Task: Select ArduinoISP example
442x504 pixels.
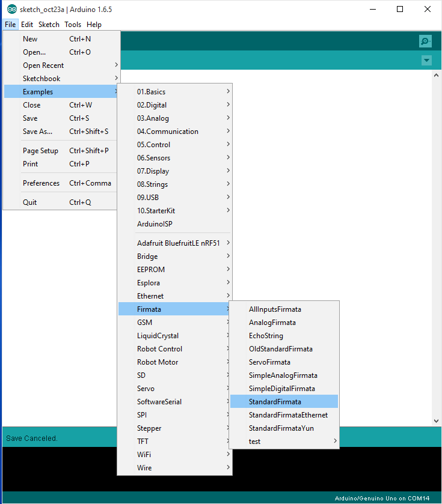Action: coord(155,224)
